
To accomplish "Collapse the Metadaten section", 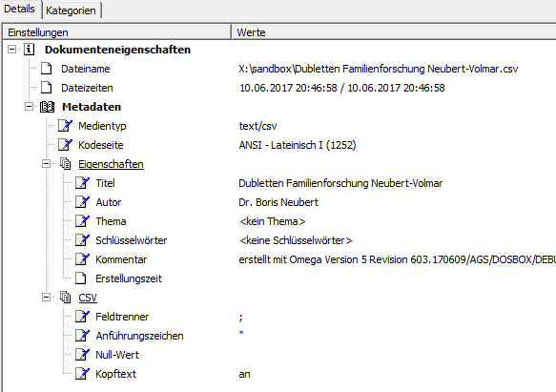I will 29,107.
